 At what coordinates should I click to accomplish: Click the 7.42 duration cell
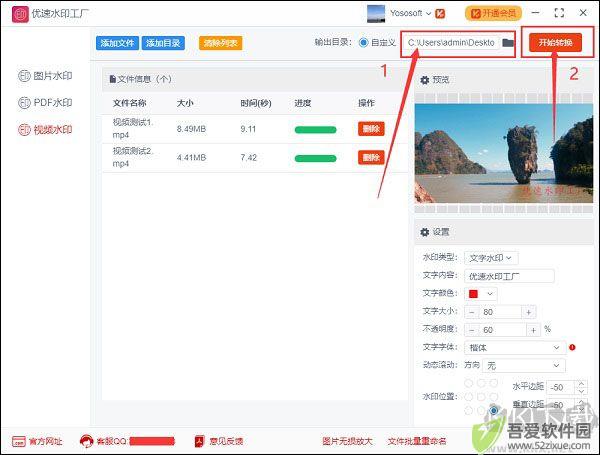click(x=248, y=158)
